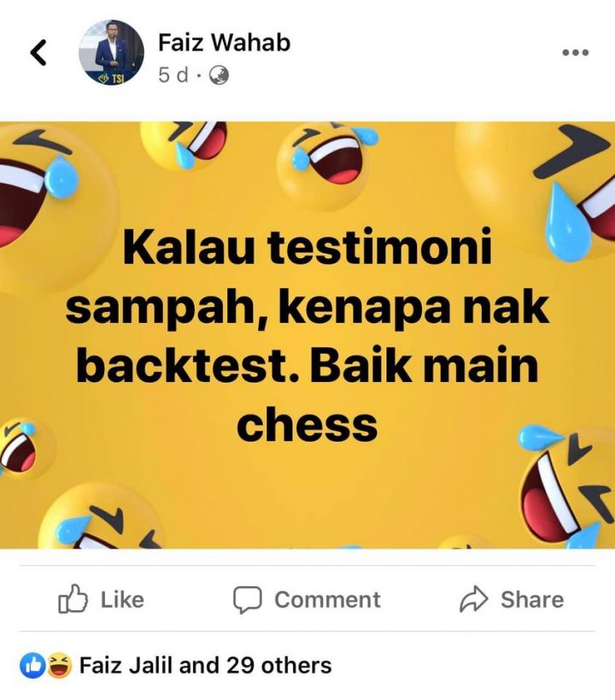Screen dimensions: 615x700
Task: Click the word chess in the post
Action: pyautogui.click(x=307, y=426)
